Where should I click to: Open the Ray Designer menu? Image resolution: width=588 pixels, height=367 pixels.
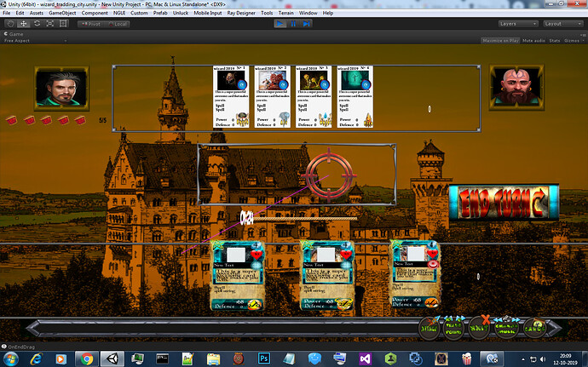pos(241,13)
